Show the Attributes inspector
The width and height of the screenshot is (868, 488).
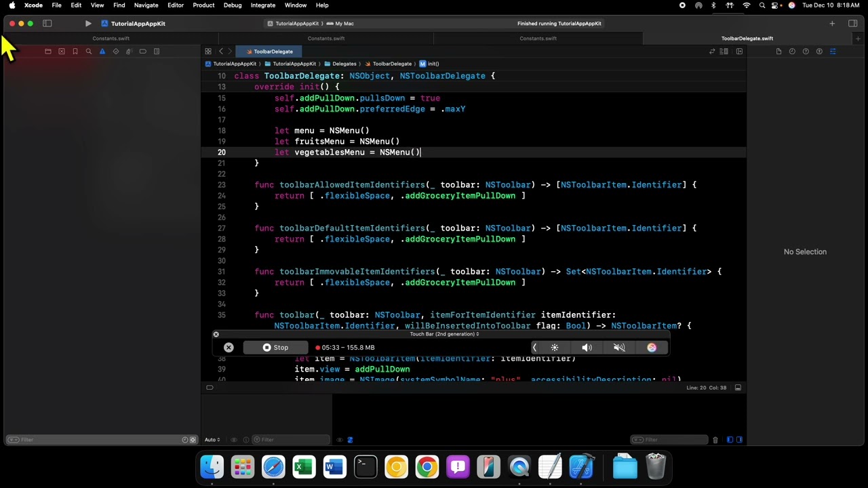click(833, 52)
